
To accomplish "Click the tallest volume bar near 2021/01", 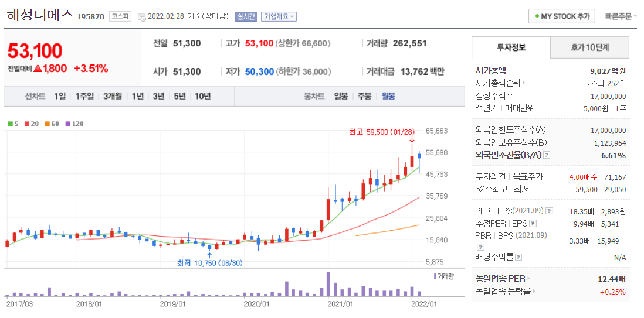I will click(328, 284).
